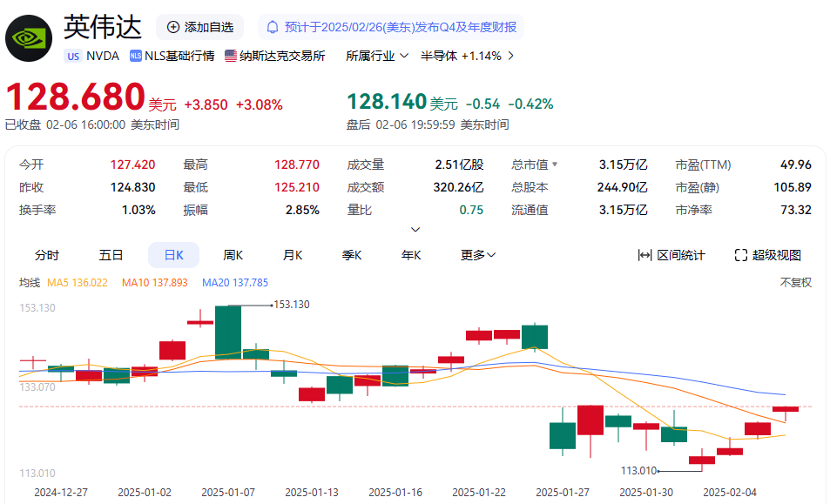Screen dimensions: 830x504
Task: Open 超级视图 super view
Action: [768, 255]
